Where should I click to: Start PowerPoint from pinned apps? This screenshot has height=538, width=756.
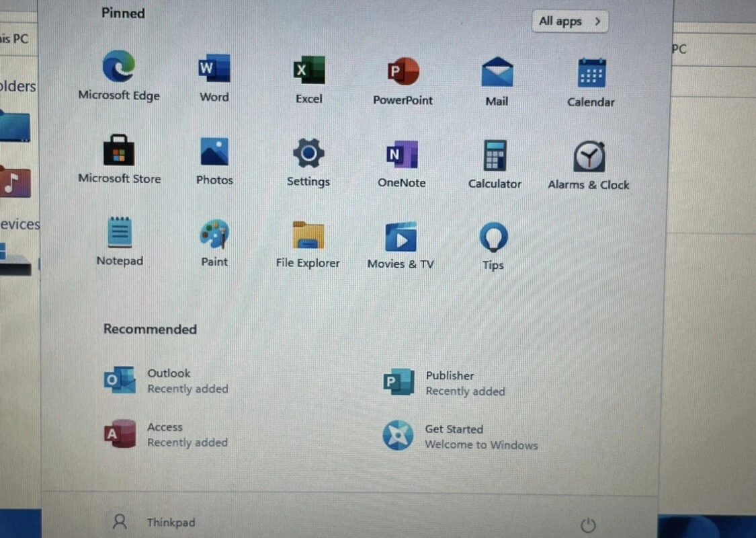coord(403,81)
